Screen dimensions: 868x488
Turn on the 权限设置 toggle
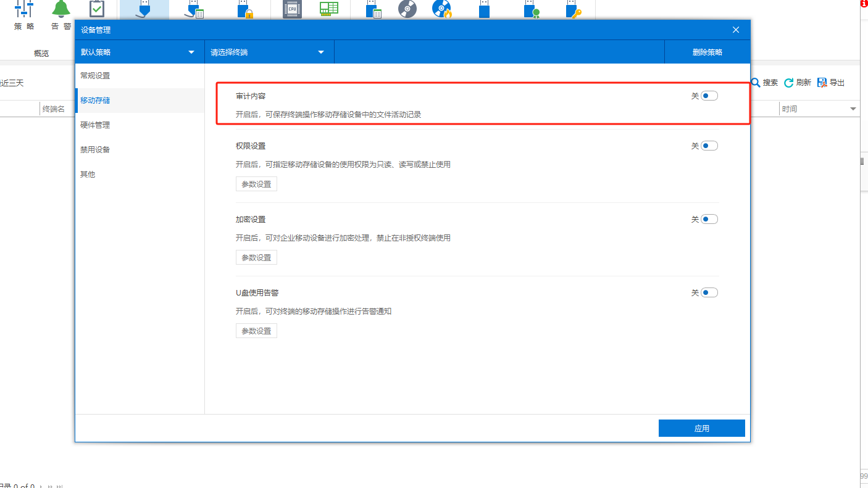(709, 146)
